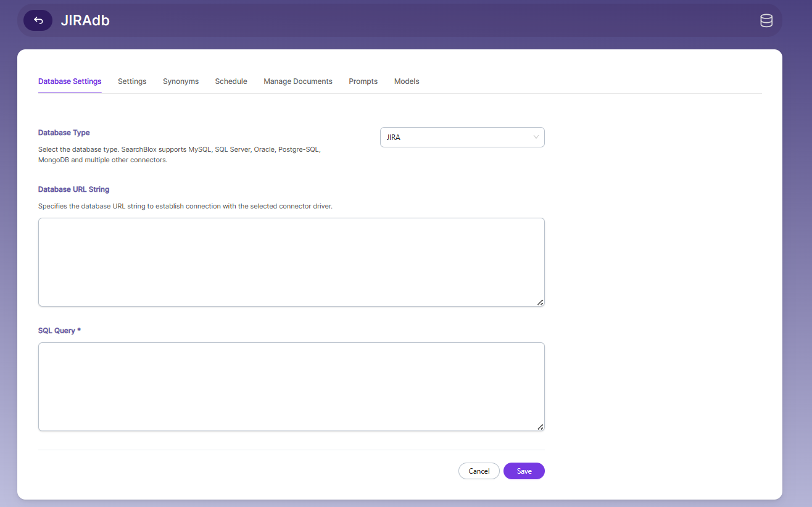Click the JIRAdb collection title
The width and height of the screenshot is (812, 507).
(x=85, y=20)
